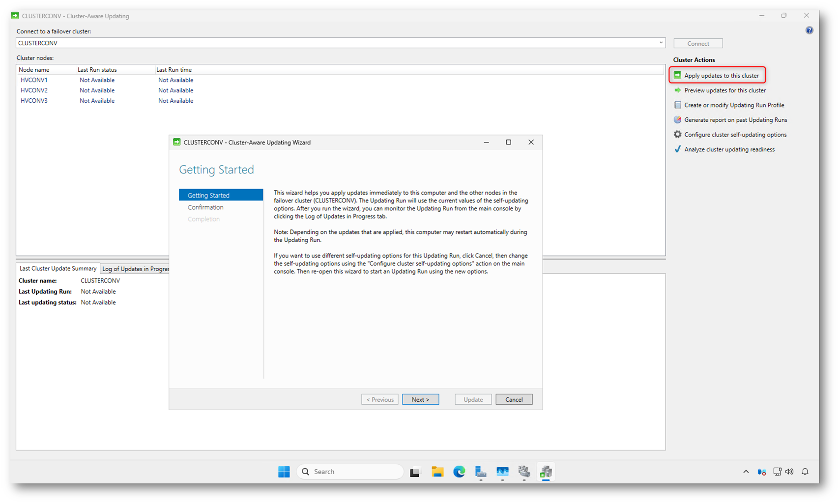
Task: Go to the Confirmation wizard step
Action: point(205,207)
